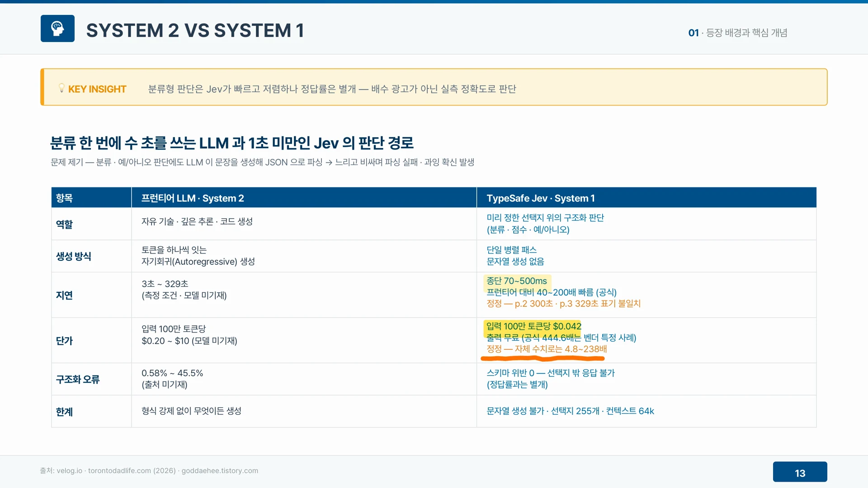Click the key insight sentence starting '분류형 판단은 Jev가'

tap(332, 89)
